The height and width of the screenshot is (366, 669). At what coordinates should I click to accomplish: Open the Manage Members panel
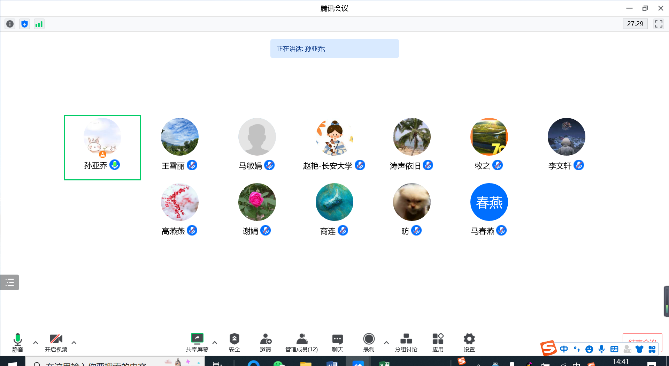(302, 342)
